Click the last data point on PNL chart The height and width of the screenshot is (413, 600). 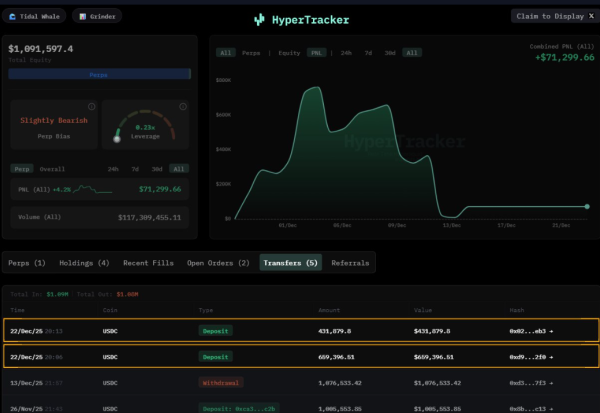pyautogui.click(x=586, y=206)
